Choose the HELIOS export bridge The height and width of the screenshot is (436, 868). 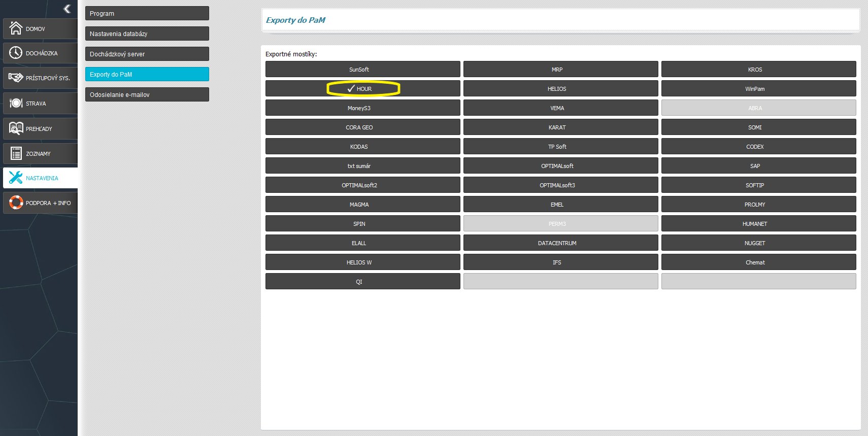[x=561, y=88]
